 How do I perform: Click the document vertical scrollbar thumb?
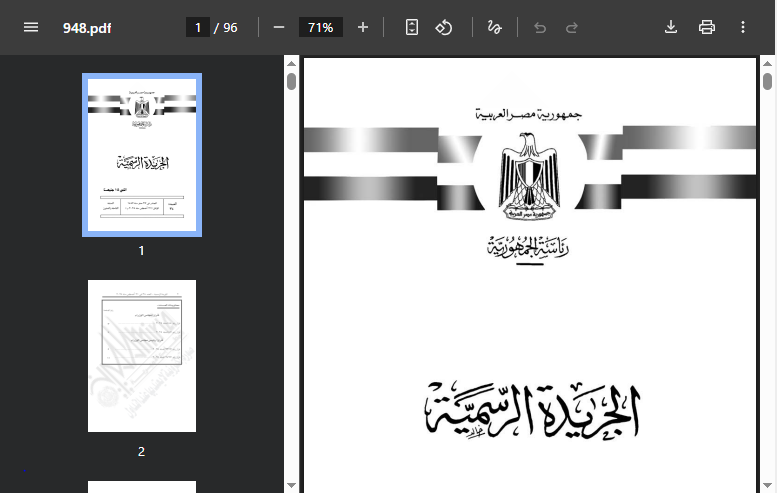[767, 81]
